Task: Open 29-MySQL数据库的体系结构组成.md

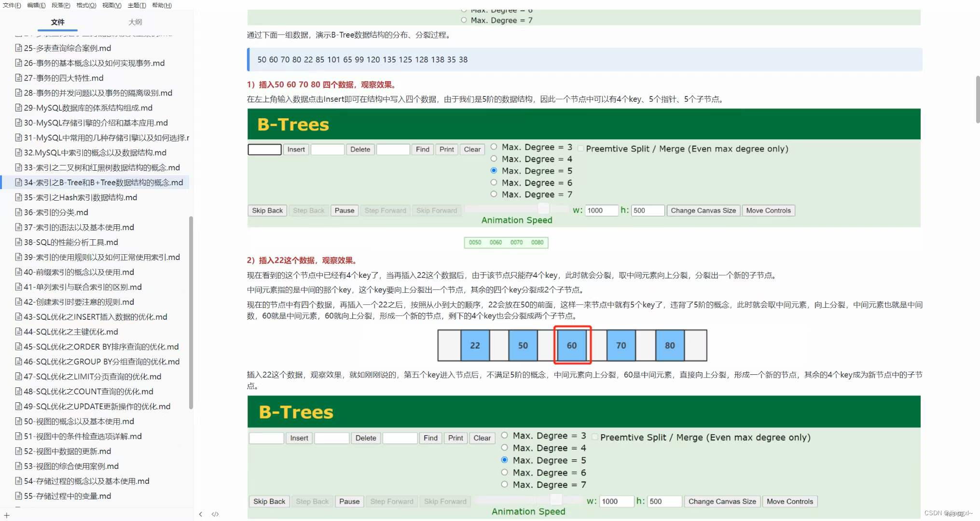Action: pos(88,108)
